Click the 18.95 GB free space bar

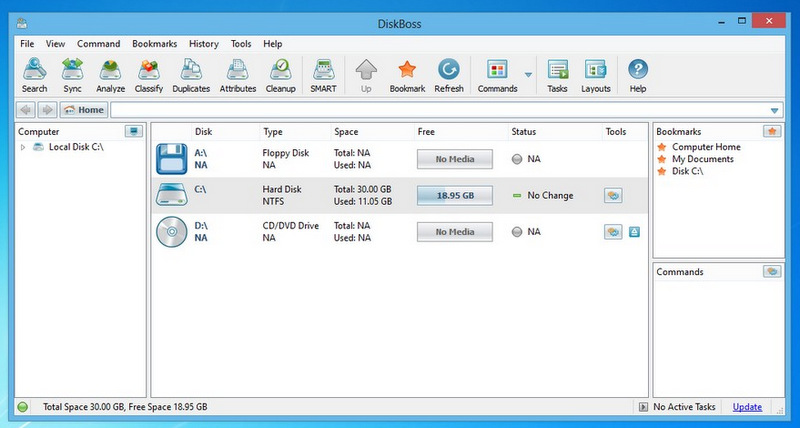point(455,195)
